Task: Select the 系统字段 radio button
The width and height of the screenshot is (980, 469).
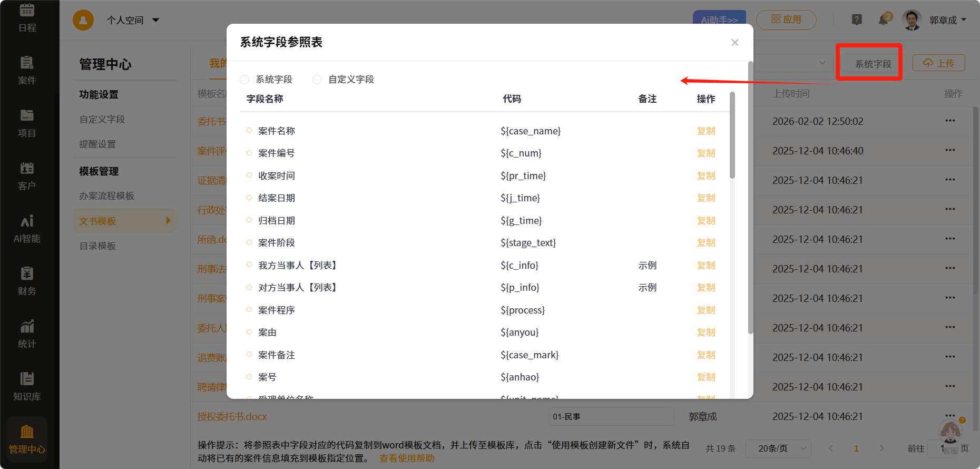Action: 244,80
